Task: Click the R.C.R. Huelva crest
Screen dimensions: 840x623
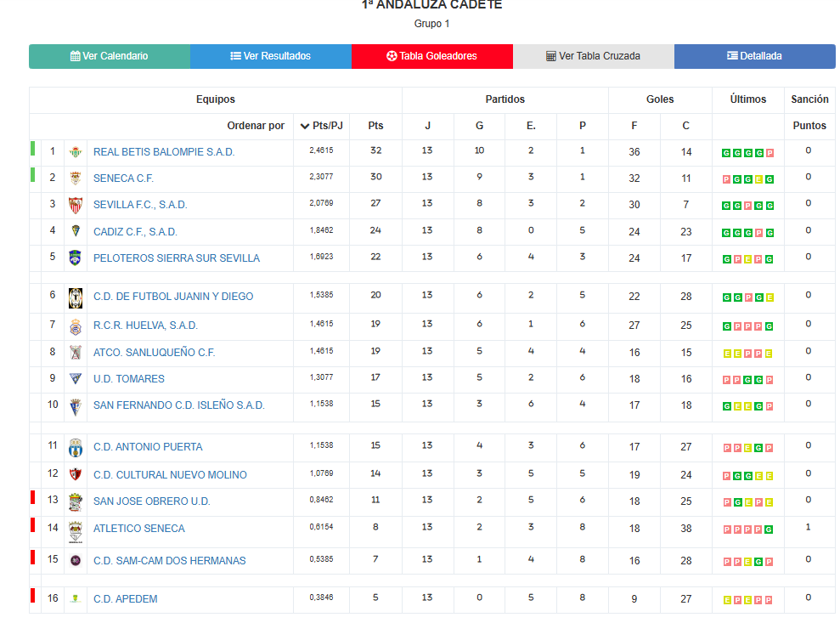Action: [x=76, y=326]
